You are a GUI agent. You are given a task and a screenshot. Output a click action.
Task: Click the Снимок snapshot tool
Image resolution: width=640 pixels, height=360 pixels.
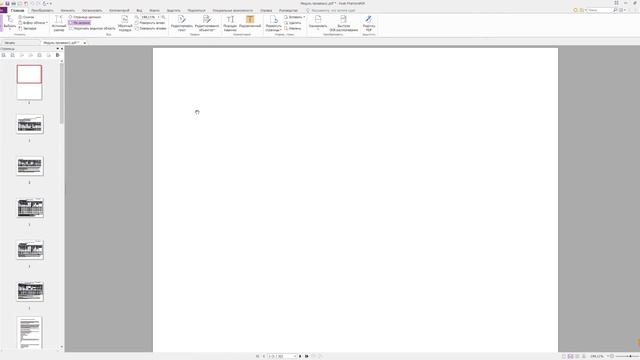pyautogui.click(x=27, y=17)
